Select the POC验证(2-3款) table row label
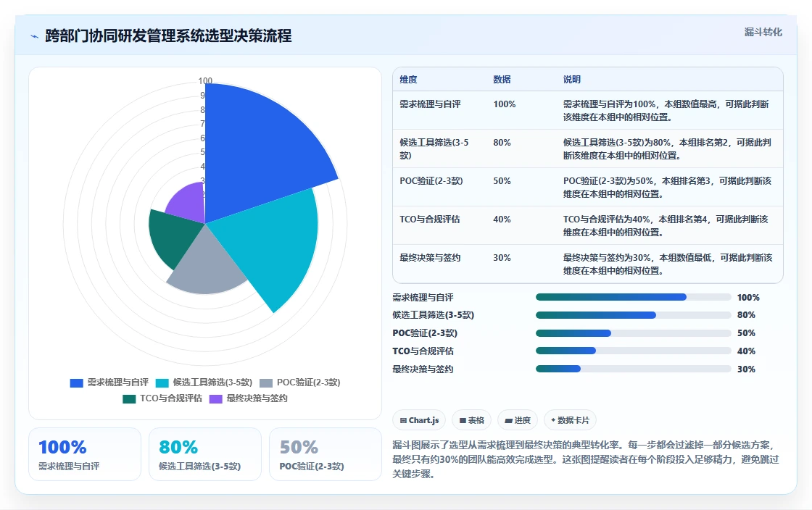812x510 pixels. click(x=431, y=181)
